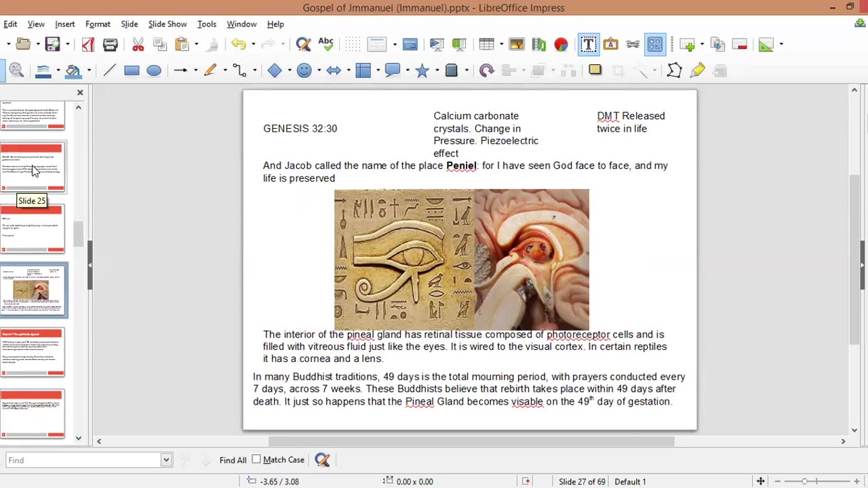
Task: Add a new slide with the plus icon
Action: point(688,45)
